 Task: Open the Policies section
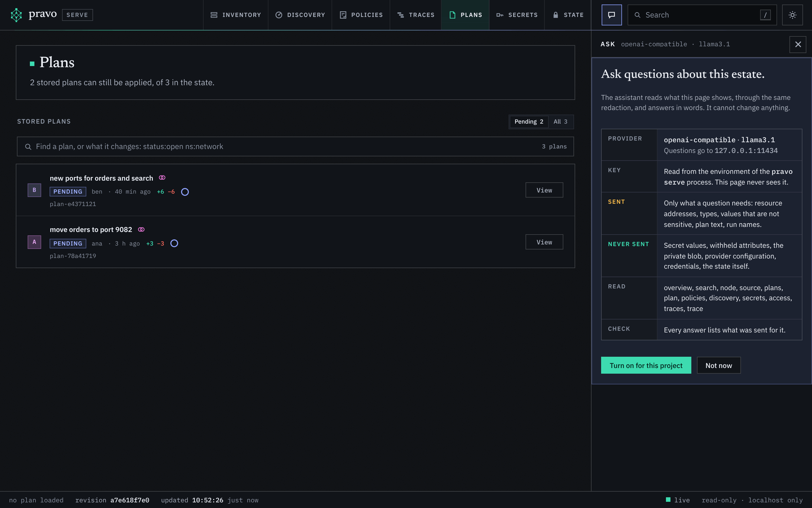(361, 15)
